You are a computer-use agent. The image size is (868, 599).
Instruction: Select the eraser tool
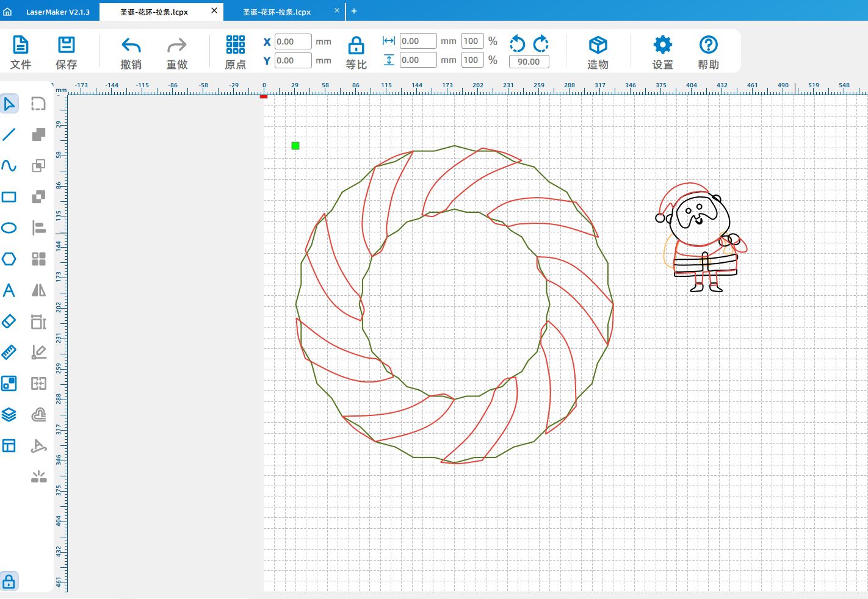tap(9, 321)
